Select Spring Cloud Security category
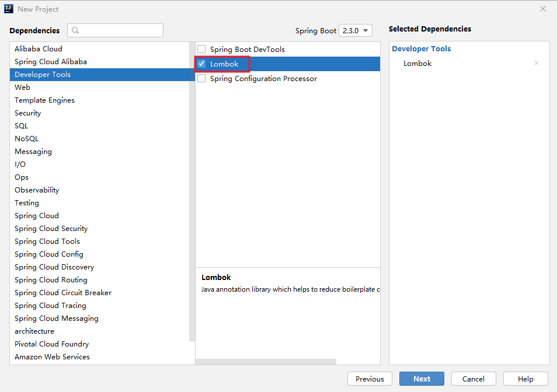557x392 pixels. pos(100,229)
